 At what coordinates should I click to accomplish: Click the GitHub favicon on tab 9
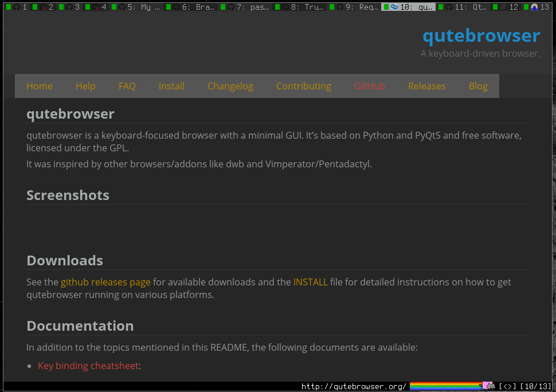click(x=340, y=7)
